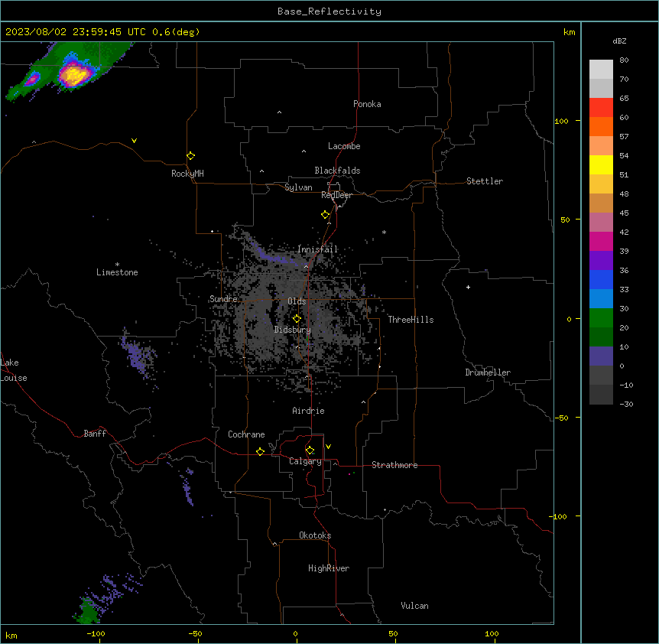Click the Okotoks town label
This screenshot has width=659, height=644.
(315, 535)
